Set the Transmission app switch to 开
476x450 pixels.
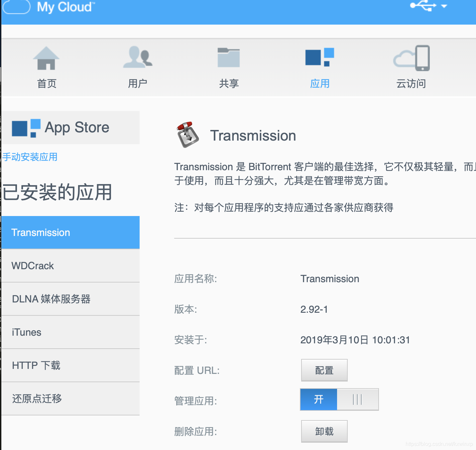click(x=318, y=399)
